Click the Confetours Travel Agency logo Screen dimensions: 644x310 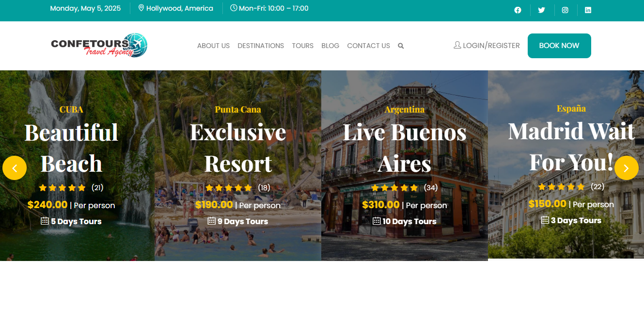(x=99, y=46)
